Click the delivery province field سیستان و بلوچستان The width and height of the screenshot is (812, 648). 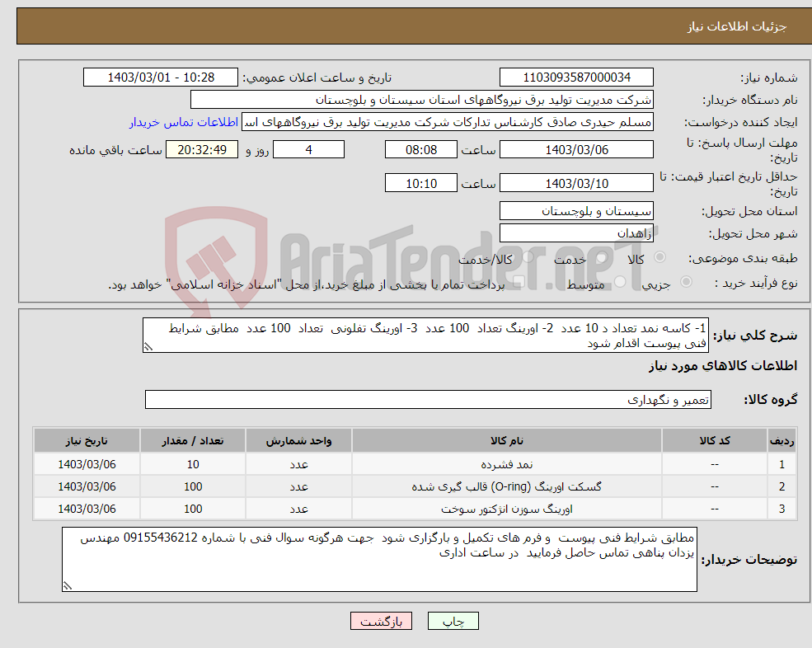[x=576, y=211]
